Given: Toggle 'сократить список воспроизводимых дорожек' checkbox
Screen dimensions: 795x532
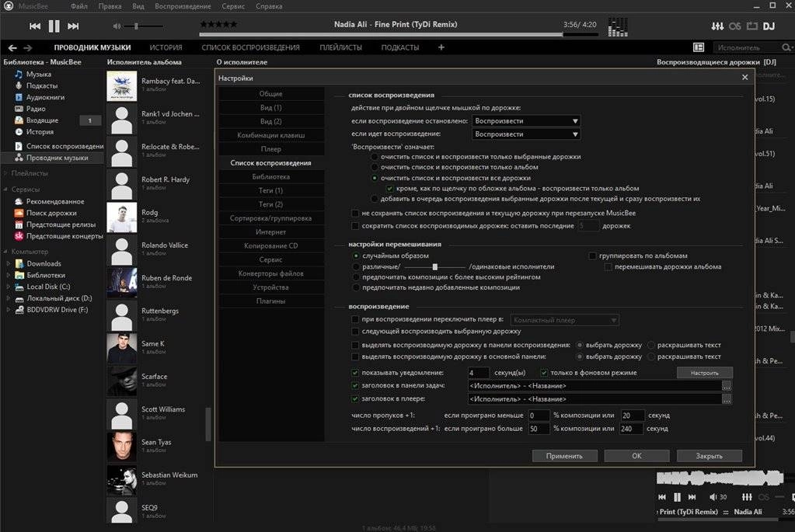Looking at the screenshot, I should click(355, 226).
